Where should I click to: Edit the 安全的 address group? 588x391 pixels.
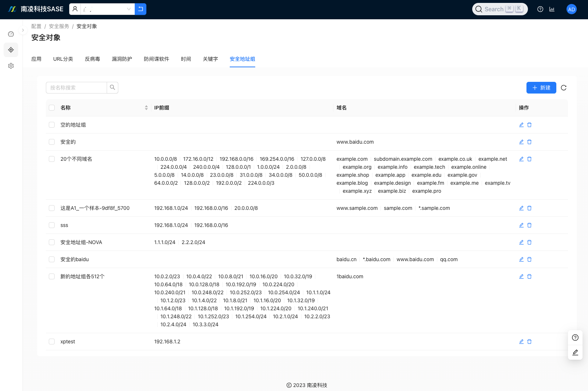(521, 142)
